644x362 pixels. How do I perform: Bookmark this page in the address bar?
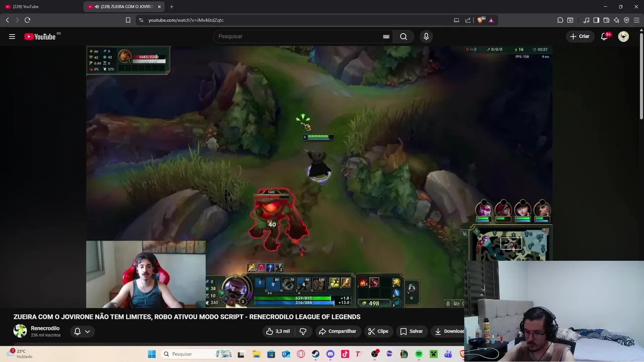coord(128,20)
